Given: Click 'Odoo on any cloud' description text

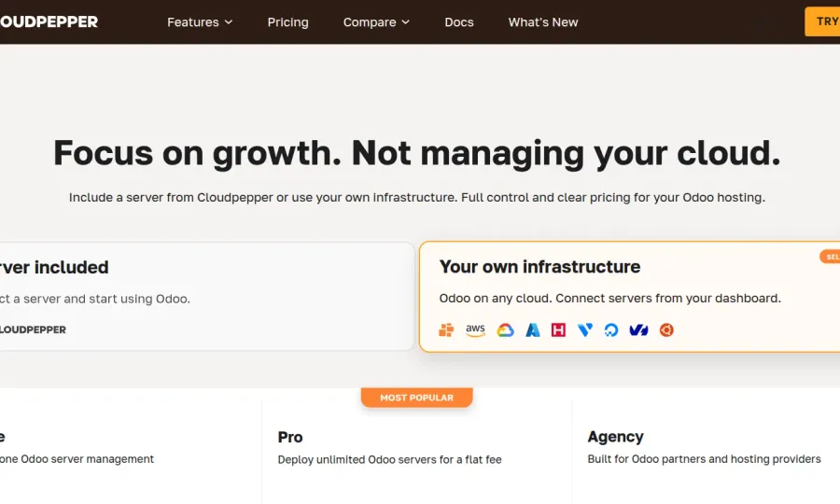Looking at the screenshot, I should (x=610, y=299).
